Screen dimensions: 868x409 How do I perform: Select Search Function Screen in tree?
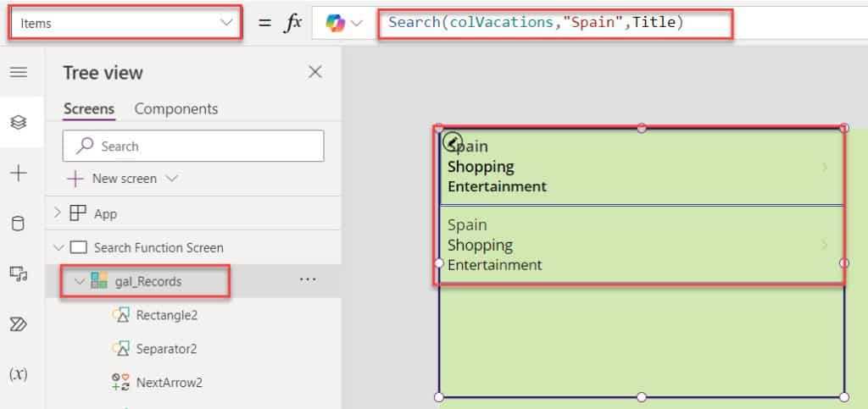click(x=159, y=247)
